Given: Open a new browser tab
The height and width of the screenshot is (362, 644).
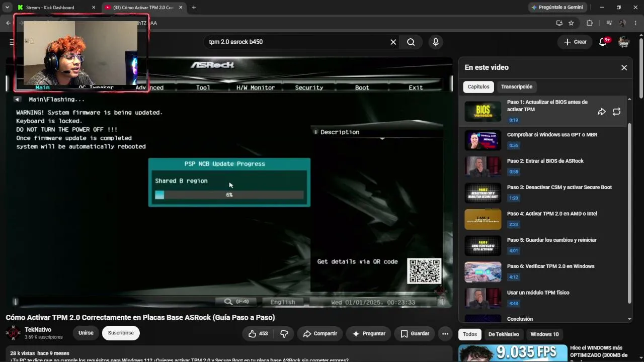Looking at the screenshot, I should click(194, 8).
